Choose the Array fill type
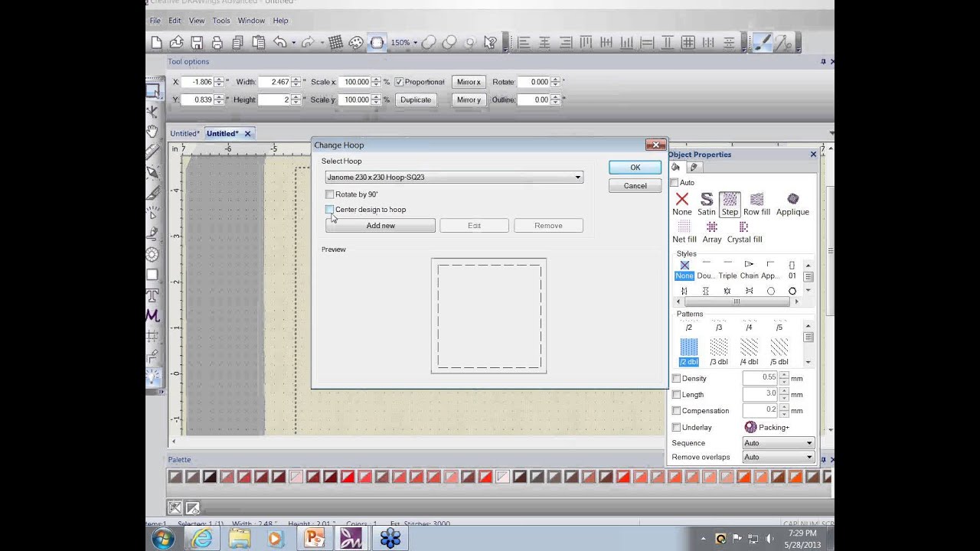Screen dimensions: 980x551 click(x=712, y=232)
